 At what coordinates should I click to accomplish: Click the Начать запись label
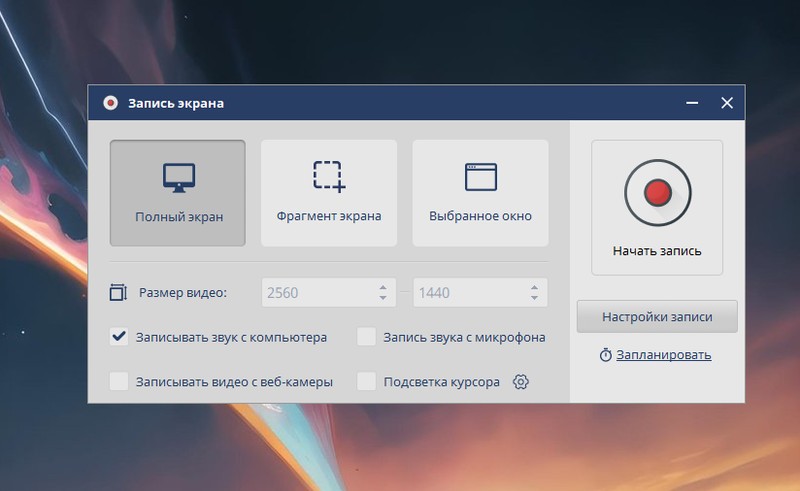pos(657,251)
